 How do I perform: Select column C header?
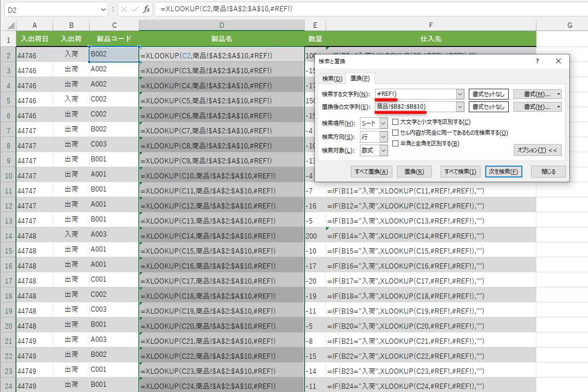(x=114, y=25)
